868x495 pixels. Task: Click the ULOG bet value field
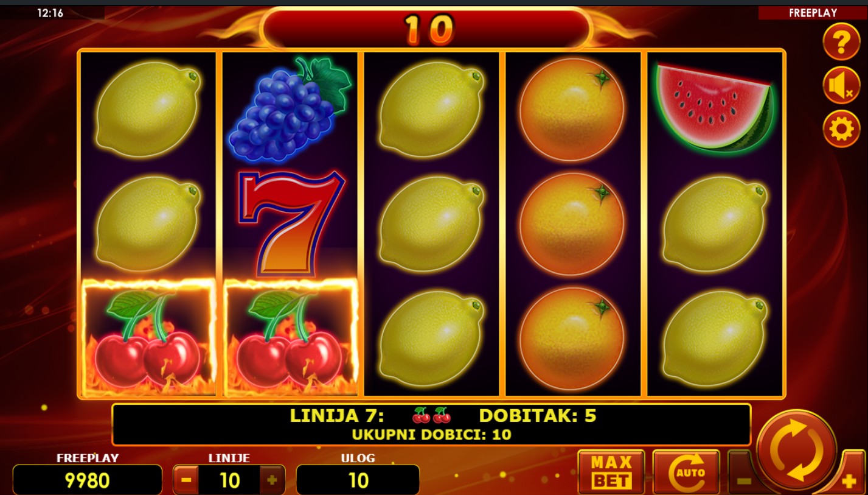coord(358,480)
